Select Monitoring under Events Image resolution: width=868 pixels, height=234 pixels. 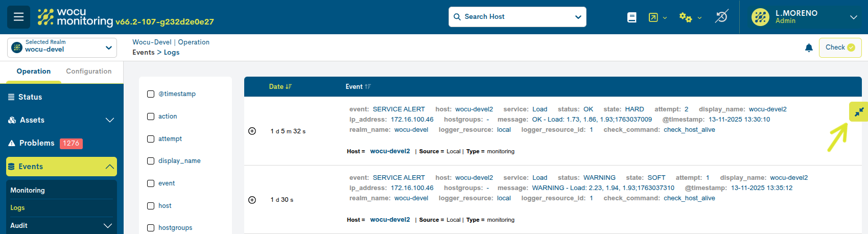click(28, 190)
